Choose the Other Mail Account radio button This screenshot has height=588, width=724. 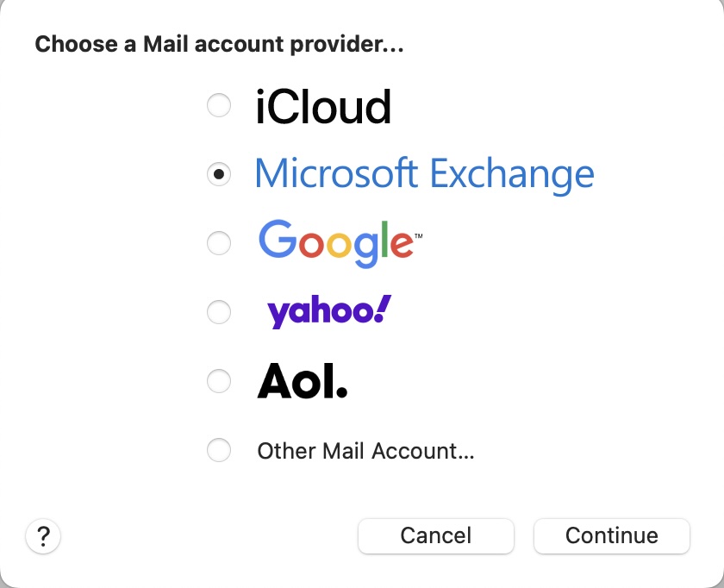click(219, 450)
